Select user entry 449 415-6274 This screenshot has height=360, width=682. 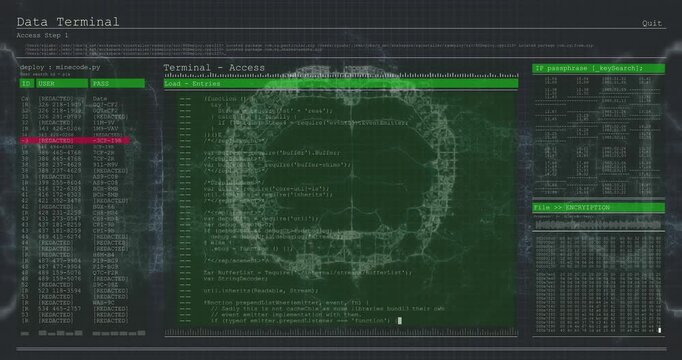(x=60, y=237)
